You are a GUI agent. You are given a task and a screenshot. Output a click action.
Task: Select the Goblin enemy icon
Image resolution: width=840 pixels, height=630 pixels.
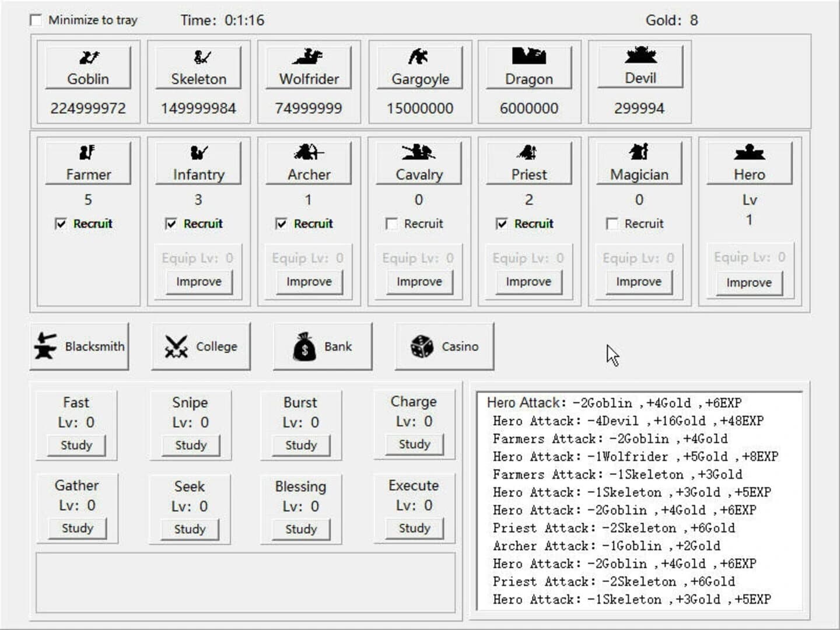tap(88, 56)
